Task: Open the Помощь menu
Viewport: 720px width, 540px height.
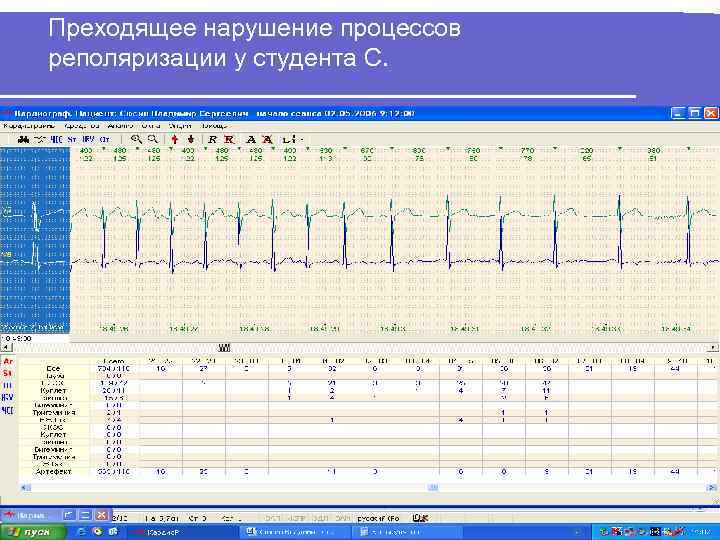Action: pyautogui.click(x=215, y=125)
